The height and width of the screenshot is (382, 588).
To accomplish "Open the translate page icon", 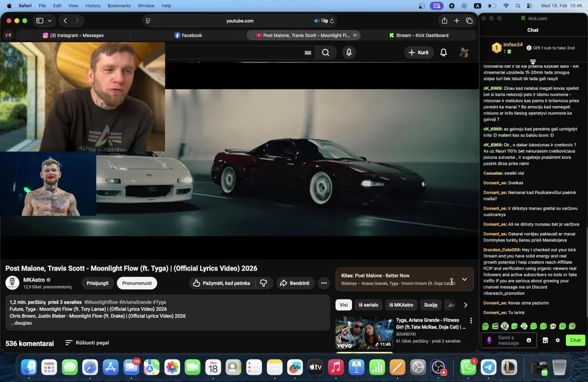I will (324, 21).
